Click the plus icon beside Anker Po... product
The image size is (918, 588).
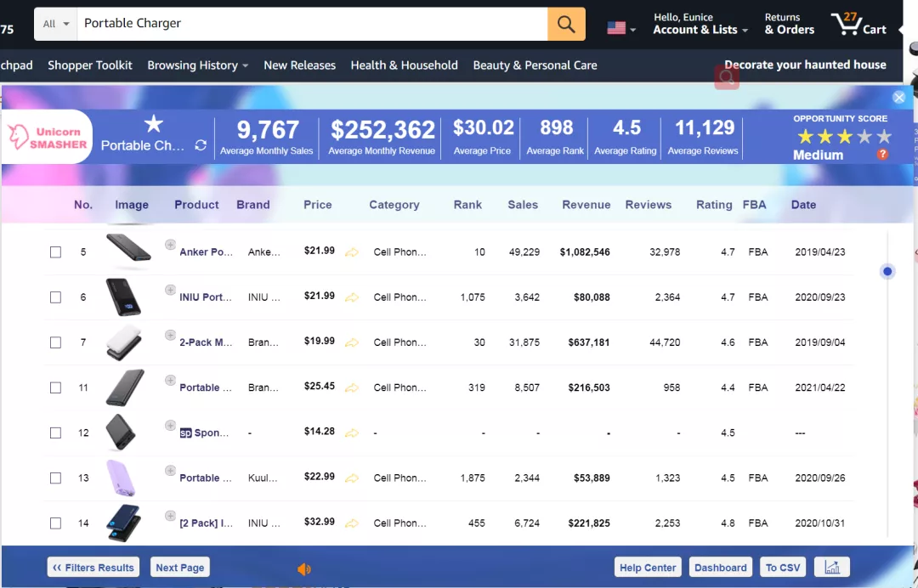(170, 245)
